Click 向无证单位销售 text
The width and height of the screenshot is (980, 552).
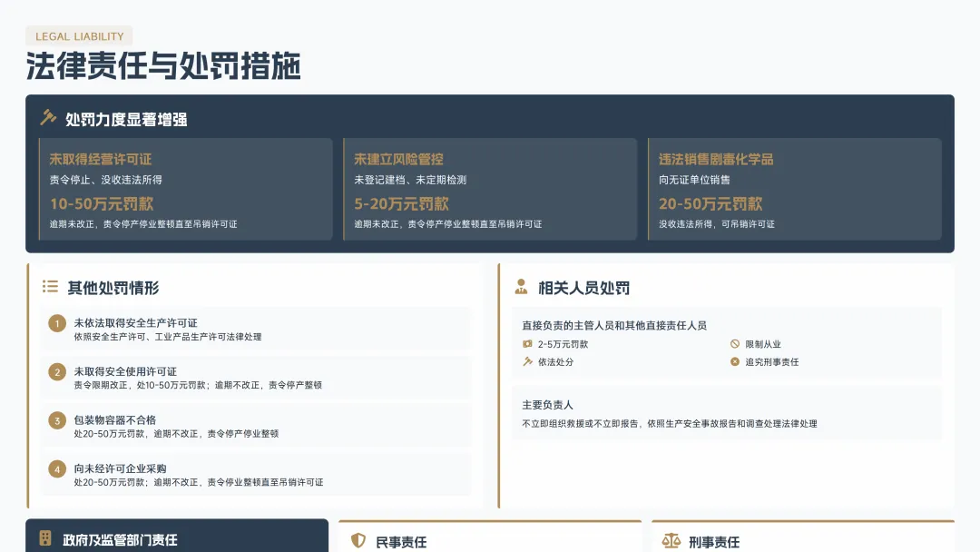[x=694, y=180]
